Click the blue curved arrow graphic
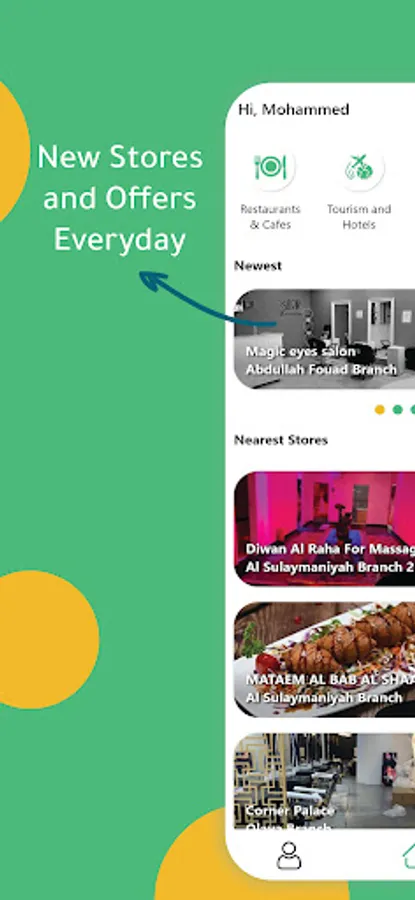 click(x=207, y=298)
